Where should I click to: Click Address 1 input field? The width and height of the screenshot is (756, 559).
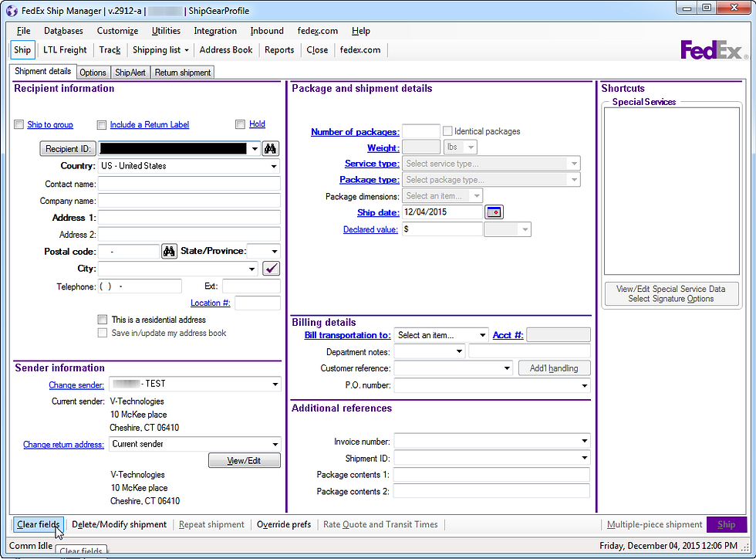[x=190, y=217]
